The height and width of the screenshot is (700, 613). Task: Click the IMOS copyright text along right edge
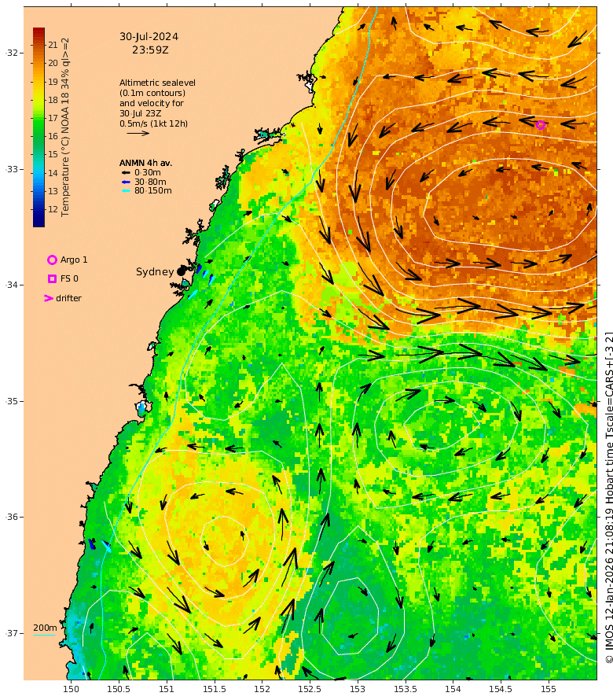(608, 498)
